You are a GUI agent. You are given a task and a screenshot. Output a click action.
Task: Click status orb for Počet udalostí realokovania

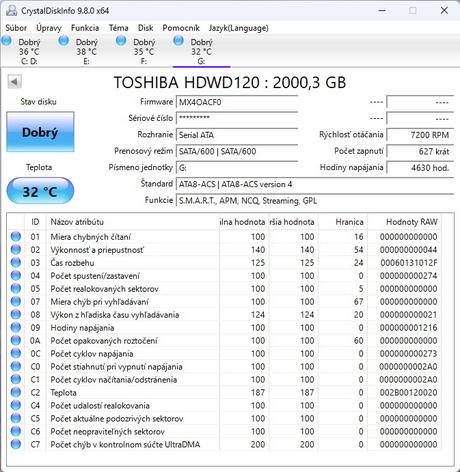coord(16,405)
